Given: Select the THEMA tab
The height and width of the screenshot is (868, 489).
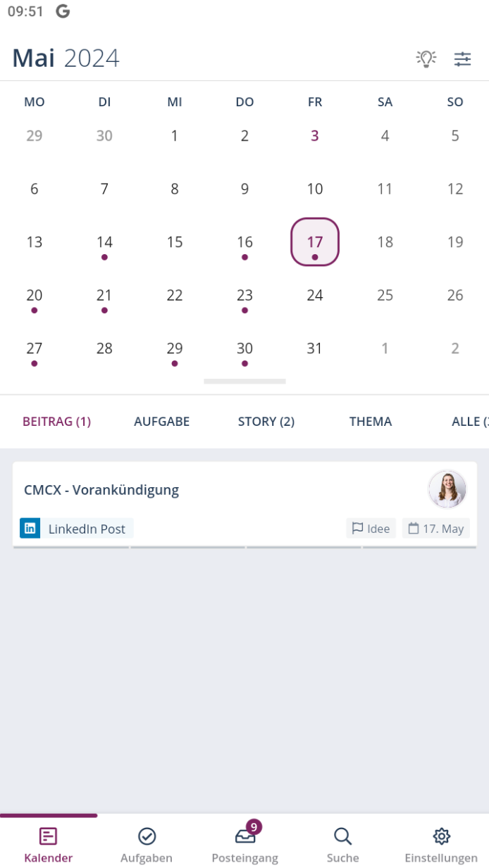Looking at the screenshot, I should (x=370, y=422).
